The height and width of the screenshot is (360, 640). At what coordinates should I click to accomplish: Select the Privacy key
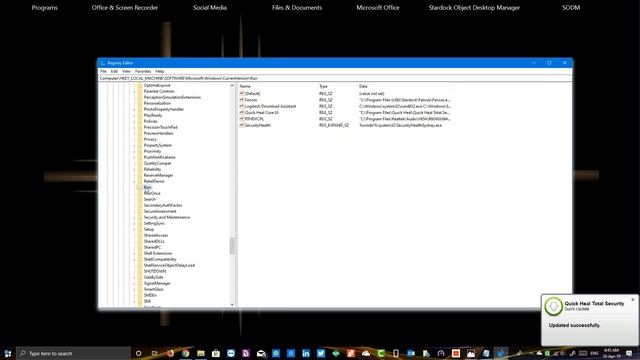click(x=150, y=139)
